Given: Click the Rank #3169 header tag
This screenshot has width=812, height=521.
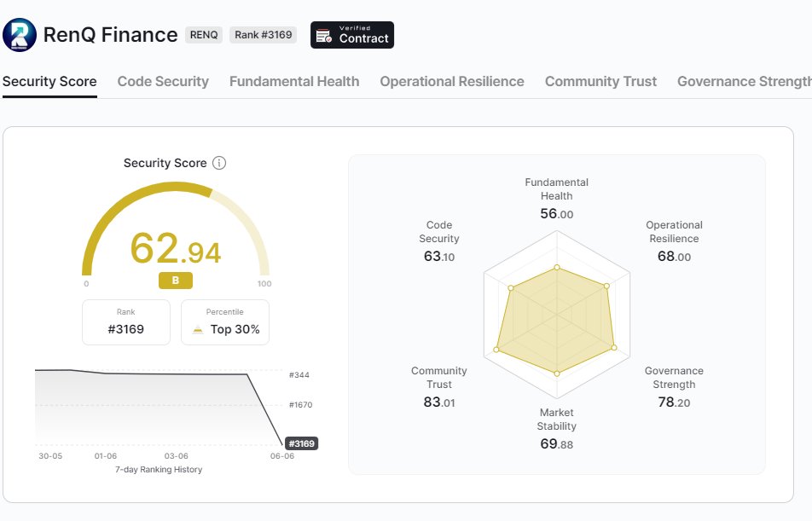Looking at the screenshot, I should pos(263,35).
